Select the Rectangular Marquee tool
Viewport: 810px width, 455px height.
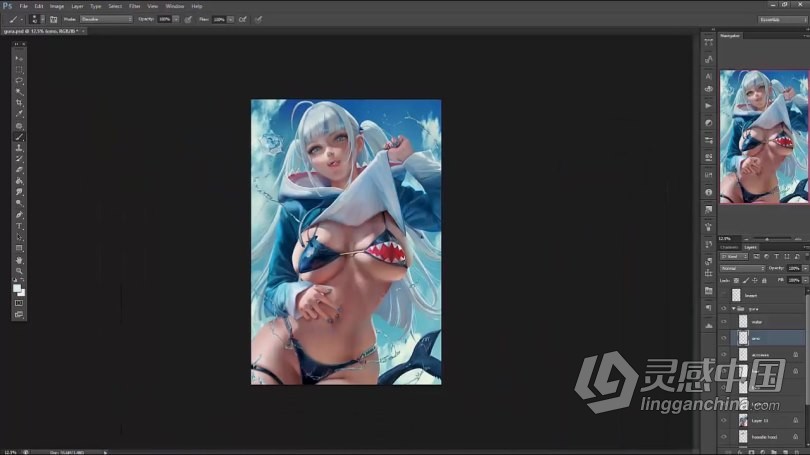coord(19,70)
